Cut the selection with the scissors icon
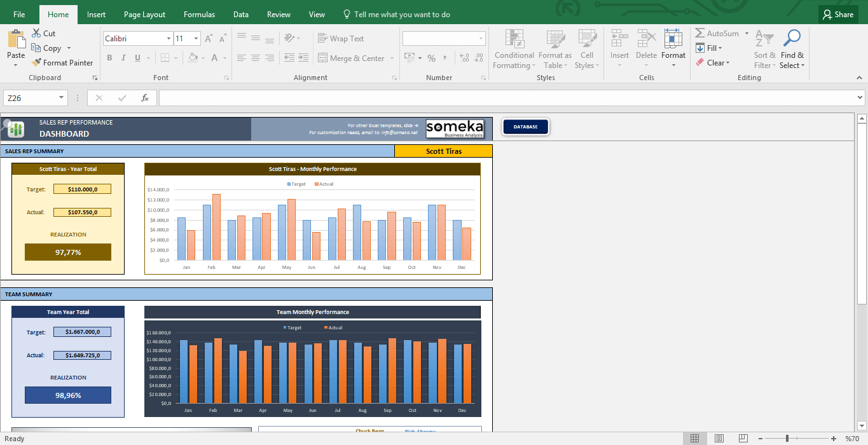This screenshot has height=445, width=868. 36,34
